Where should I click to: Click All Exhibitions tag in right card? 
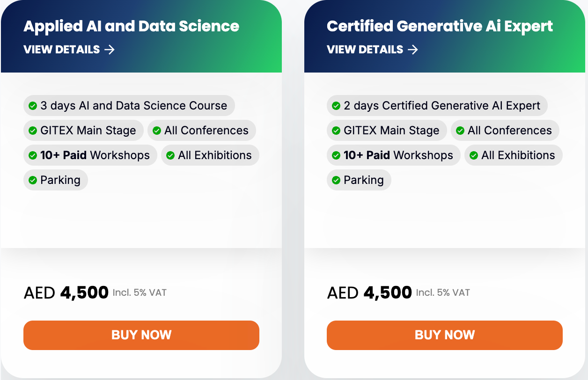(514, 155)
